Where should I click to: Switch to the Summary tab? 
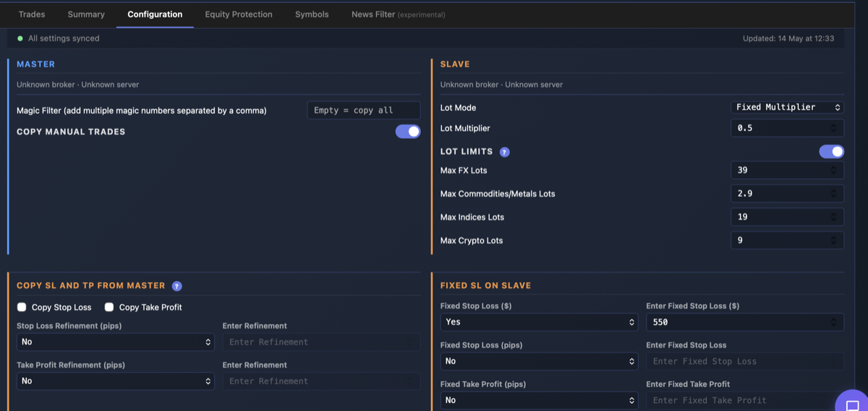[86, 14]
